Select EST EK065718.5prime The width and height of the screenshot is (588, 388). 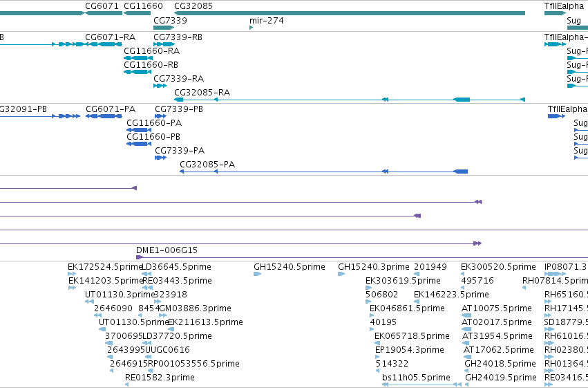[412, 336]
